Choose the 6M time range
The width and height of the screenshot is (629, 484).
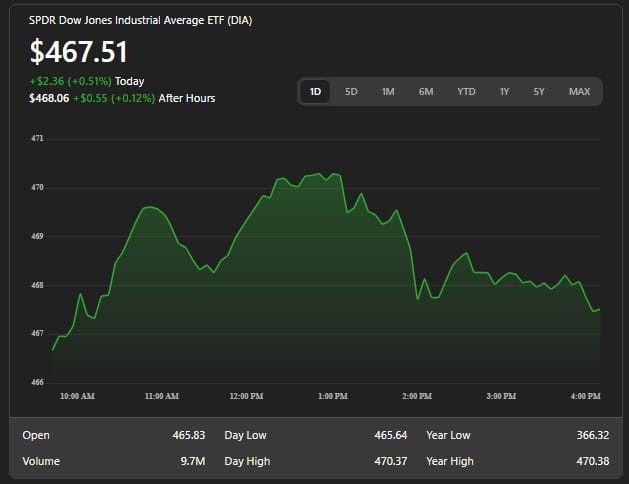click(x=426, y=92)
